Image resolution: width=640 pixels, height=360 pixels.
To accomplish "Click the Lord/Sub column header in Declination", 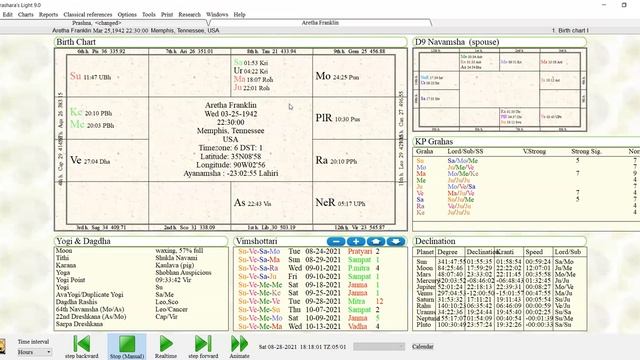I will 567,252.
